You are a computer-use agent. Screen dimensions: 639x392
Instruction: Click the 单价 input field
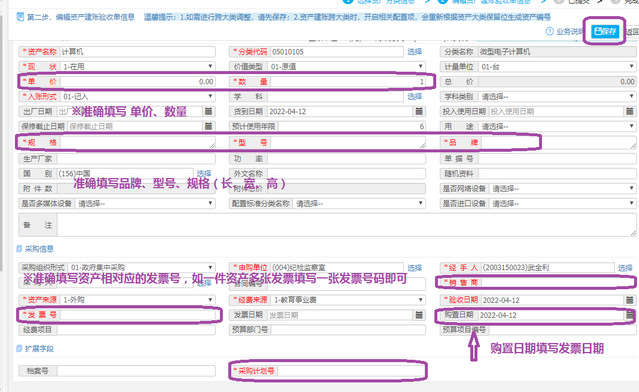click(137, 81)
